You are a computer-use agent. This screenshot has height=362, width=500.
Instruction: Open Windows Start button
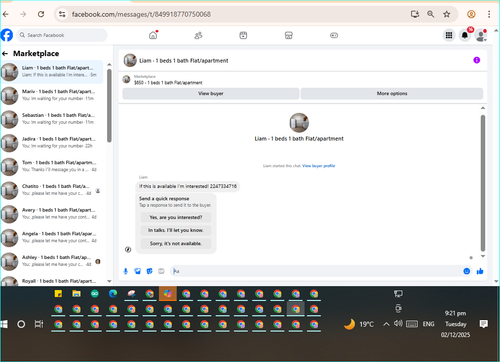4,324
